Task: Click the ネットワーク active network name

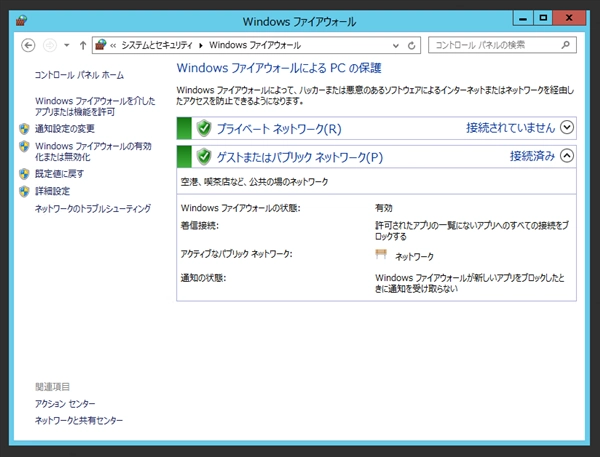Action: click(414, 256)
